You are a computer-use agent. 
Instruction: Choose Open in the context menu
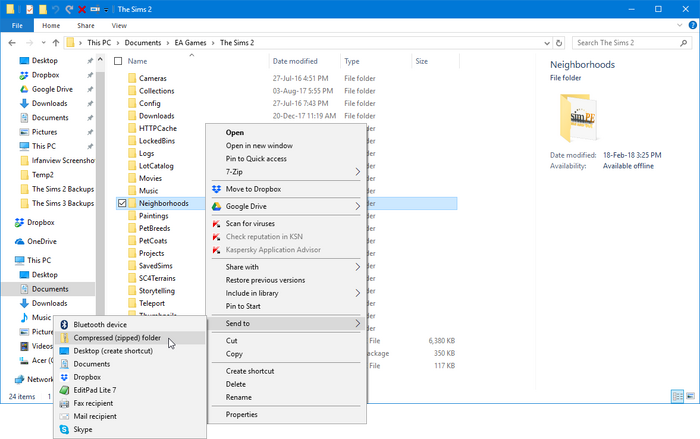coord(235,132)
